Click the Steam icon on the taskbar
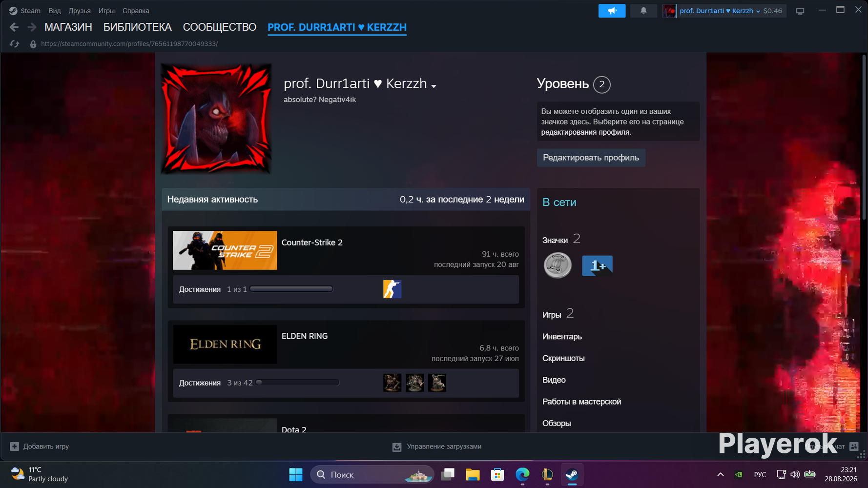 tap(572, 474)
